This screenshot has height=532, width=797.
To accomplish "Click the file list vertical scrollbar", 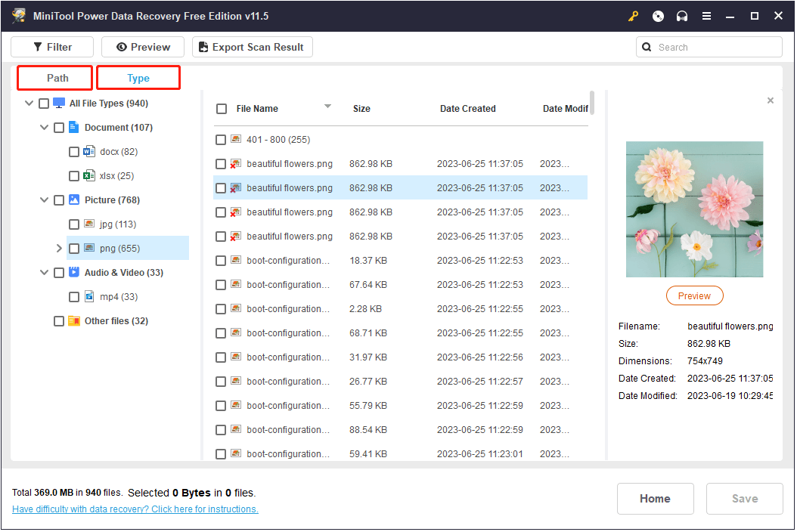I will pos(591,101).
